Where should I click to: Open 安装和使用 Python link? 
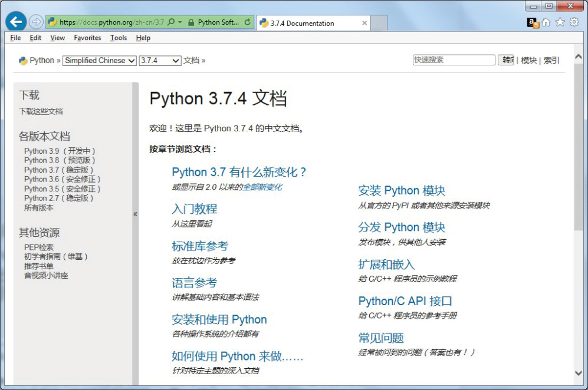pyautogui.click(x=219, y=319)
